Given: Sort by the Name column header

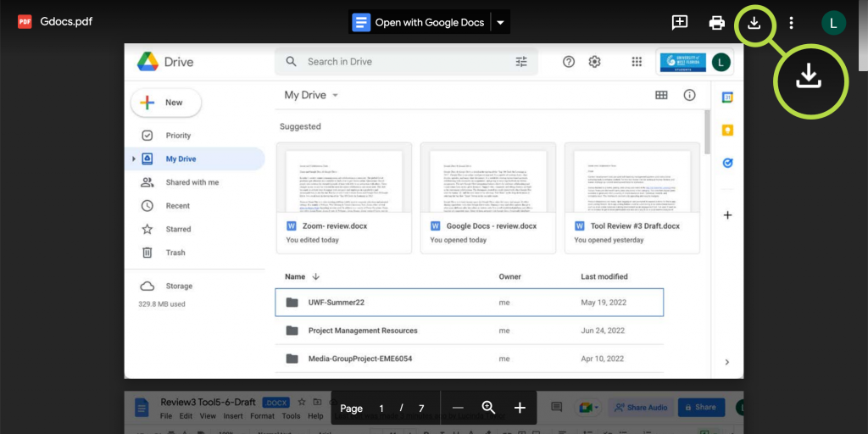Looking at the screenshot, I should pos(294,276).
